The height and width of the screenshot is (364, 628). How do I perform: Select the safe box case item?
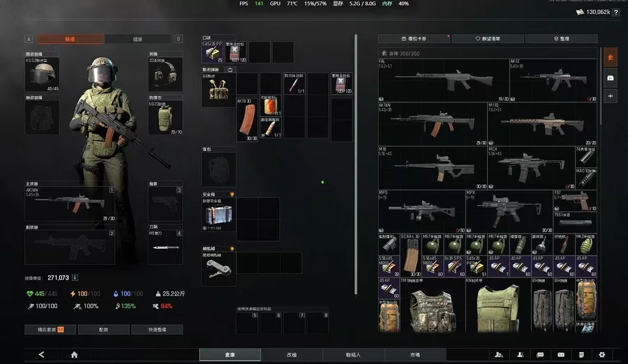pyautogui.click(x=218, y=214)
